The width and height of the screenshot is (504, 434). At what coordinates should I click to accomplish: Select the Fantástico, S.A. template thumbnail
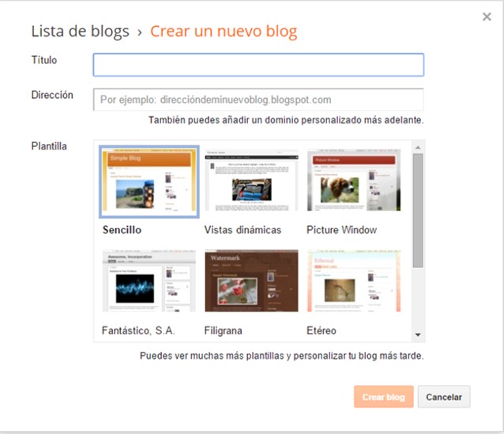[x=149, y=281]
